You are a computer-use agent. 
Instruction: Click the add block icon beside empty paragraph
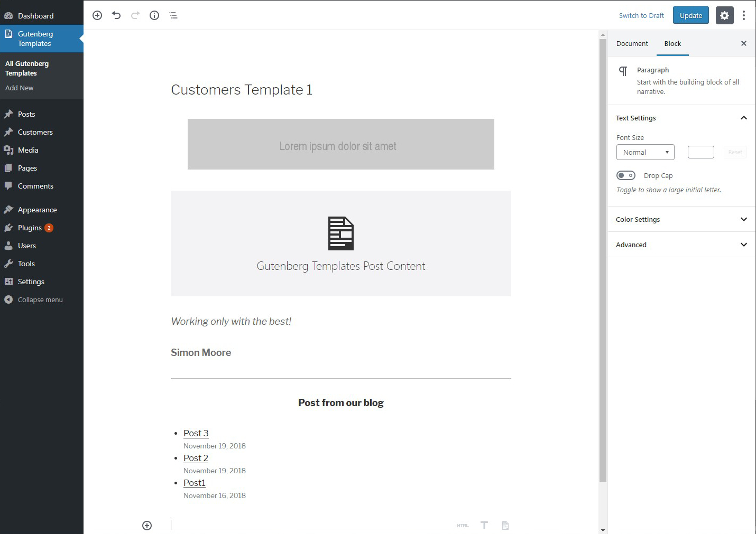147,526
